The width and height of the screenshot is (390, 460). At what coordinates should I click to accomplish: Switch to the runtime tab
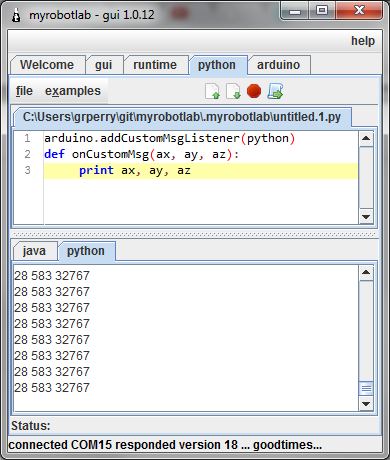point(155,65)
